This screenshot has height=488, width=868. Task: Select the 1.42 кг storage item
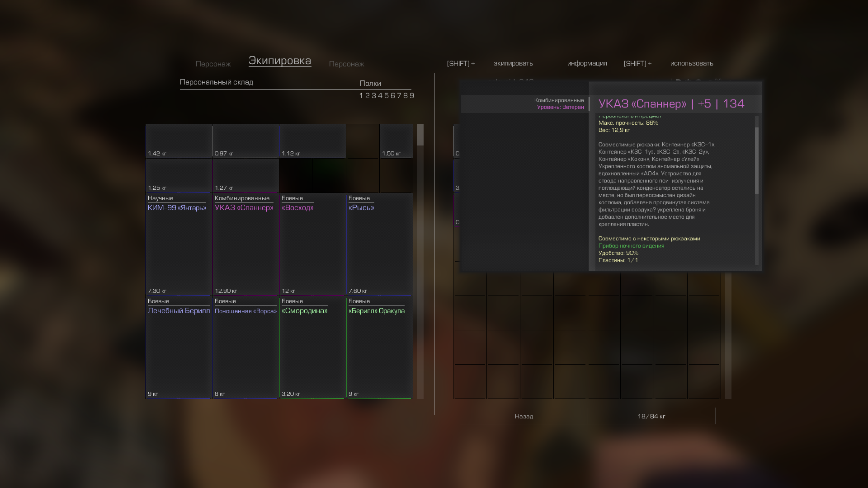(x=179, y=141)
